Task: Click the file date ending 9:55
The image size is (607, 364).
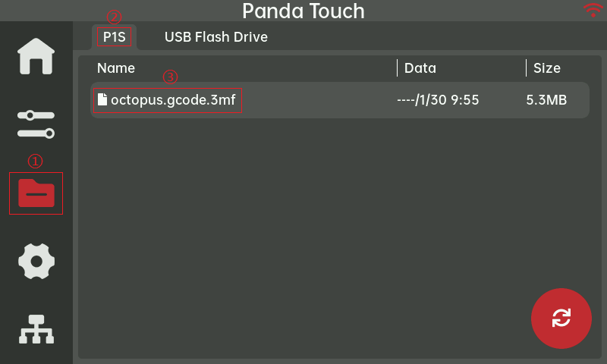Action: click(439, 100)
